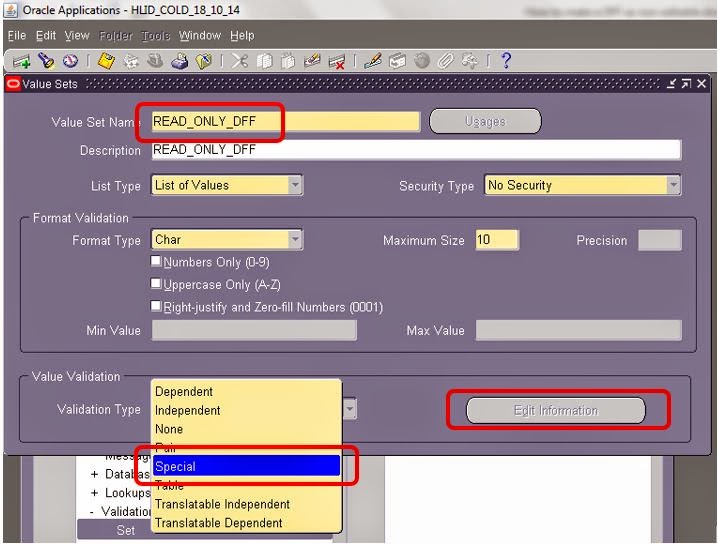
Task: Click the New record toolbar icon
Action: pos(21,61)
